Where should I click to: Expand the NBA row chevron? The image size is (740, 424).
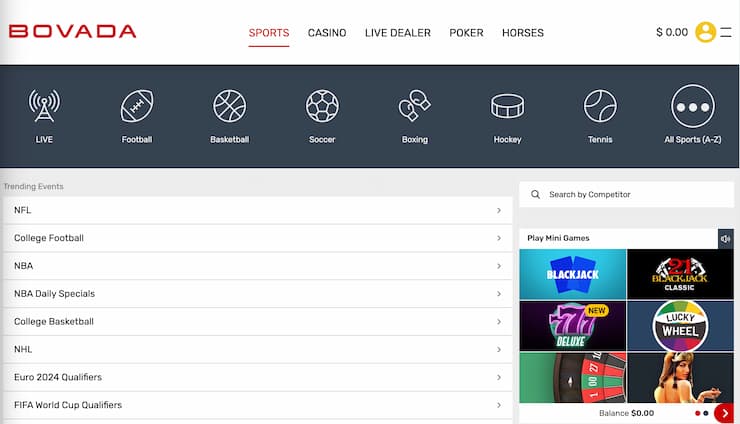[x=499, y=266]
